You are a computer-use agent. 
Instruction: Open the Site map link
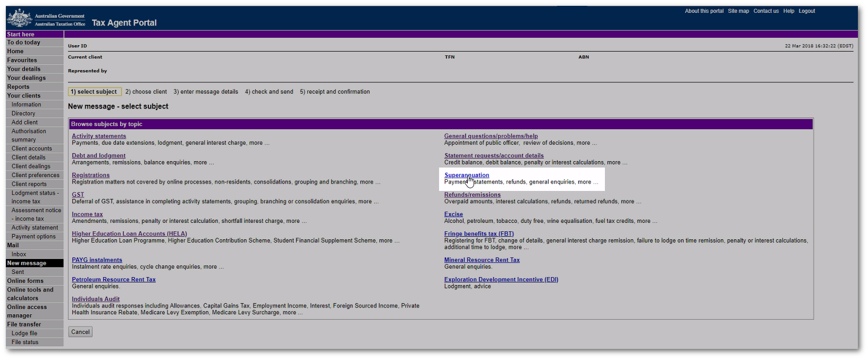[738, 11]
